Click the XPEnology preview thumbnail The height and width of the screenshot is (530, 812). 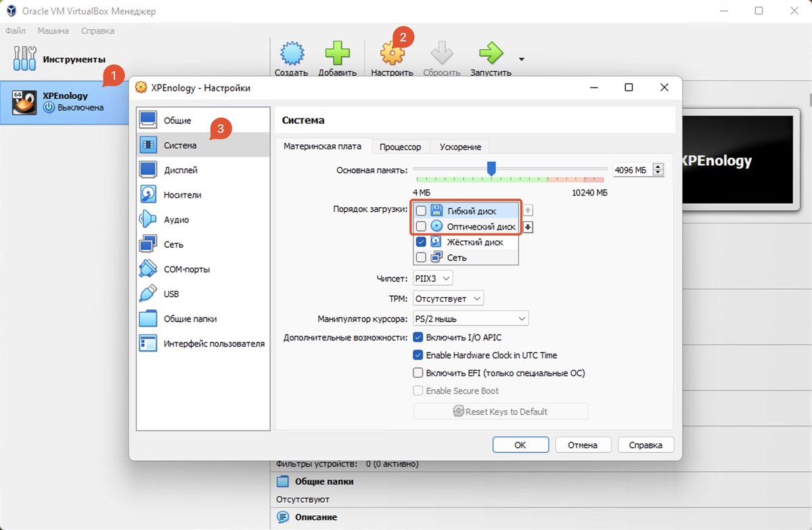[737, 160]
